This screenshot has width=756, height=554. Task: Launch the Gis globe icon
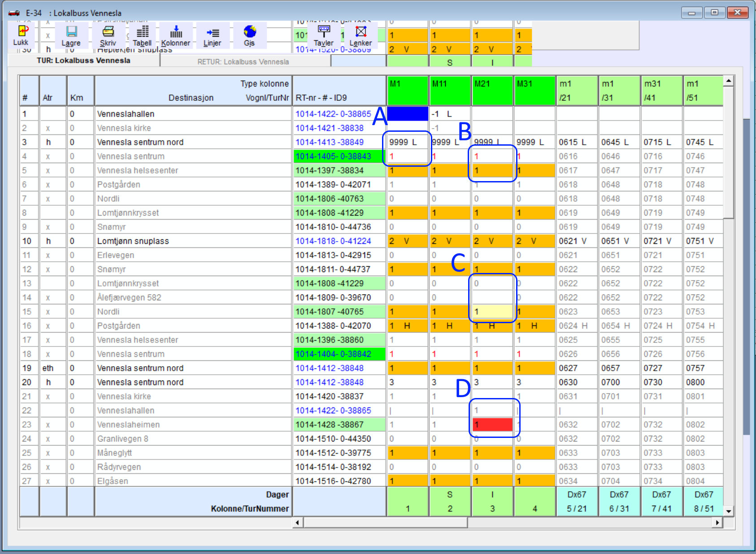point(249,32)
